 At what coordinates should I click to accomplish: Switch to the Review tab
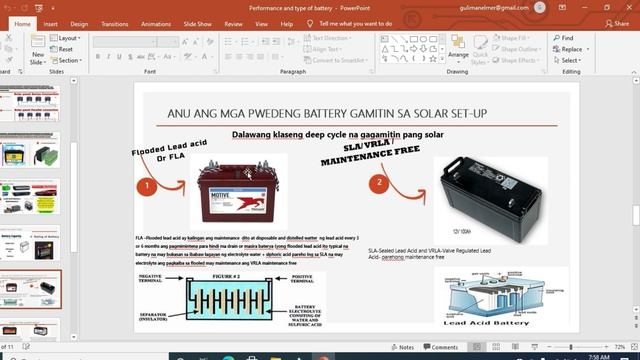[x=233, y=24]
